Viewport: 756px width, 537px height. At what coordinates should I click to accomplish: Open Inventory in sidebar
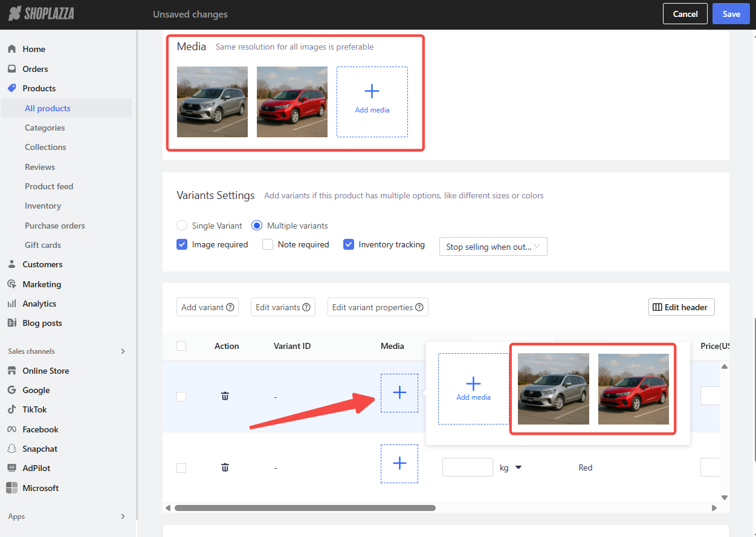point(43,206)
